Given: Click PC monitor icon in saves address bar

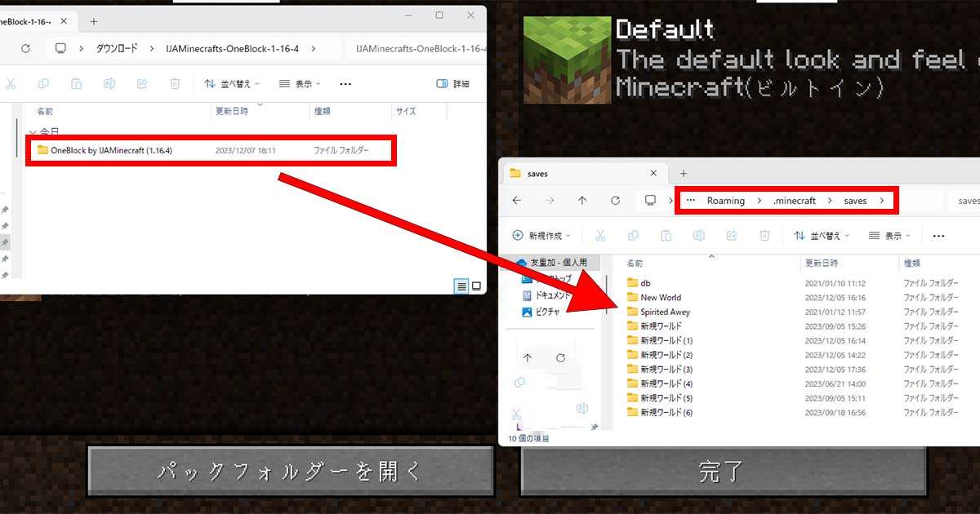Looking at the screenshot, I should pyautogui.click(x=650, y=200).
